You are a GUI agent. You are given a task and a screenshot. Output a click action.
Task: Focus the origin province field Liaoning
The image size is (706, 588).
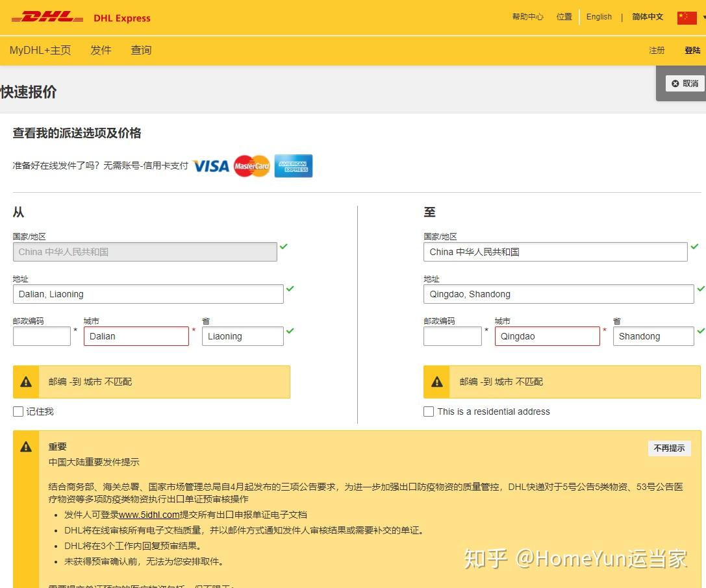pyautogui.click(x=243, y=336)
